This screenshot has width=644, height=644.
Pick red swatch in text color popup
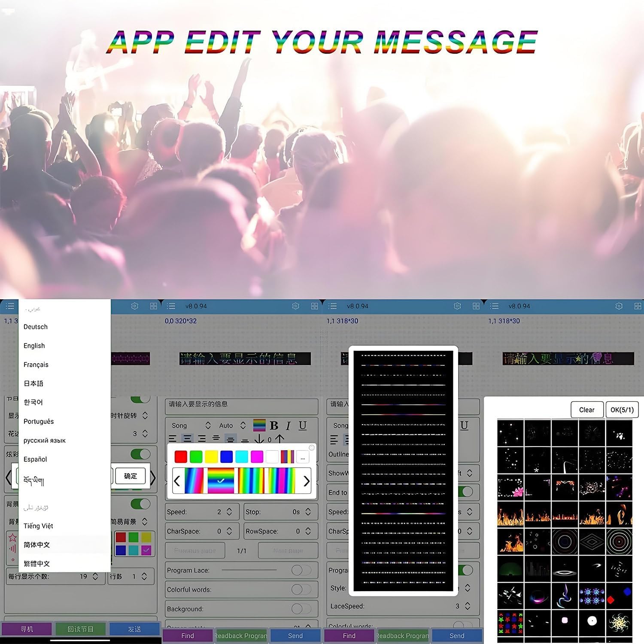[x=181, y=457]
